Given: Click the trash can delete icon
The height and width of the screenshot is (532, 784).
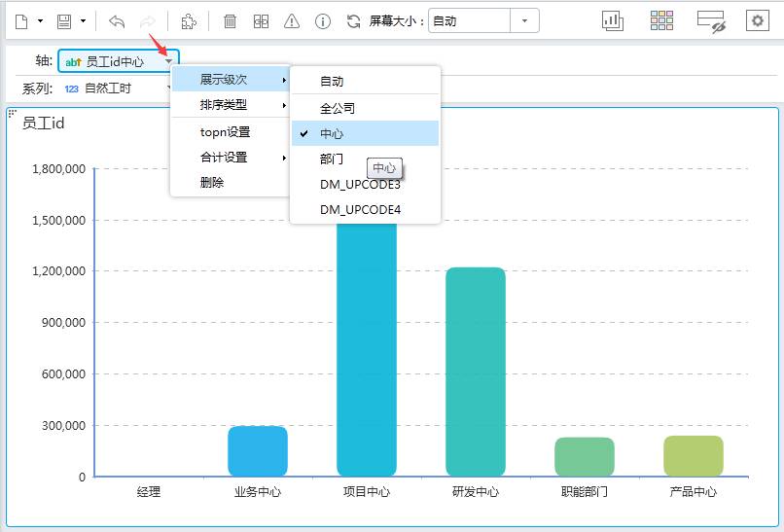Looking at the screenshot, I should coord(230,21).
